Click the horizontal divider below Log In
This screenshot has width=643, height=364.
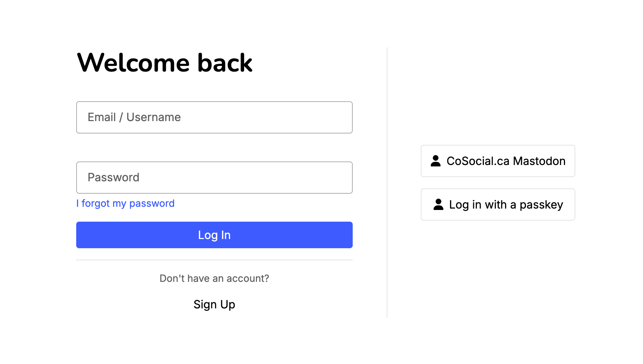tap(214, 260)
